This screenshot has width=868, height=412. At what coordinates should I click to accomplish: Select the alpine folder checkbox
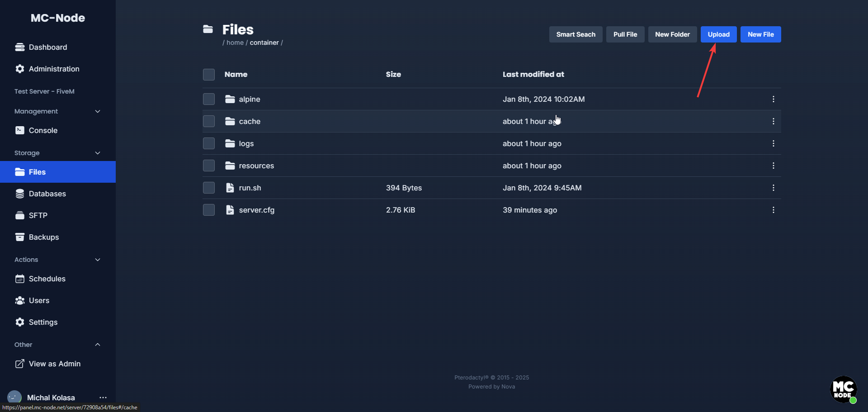(x=209, y=99)
